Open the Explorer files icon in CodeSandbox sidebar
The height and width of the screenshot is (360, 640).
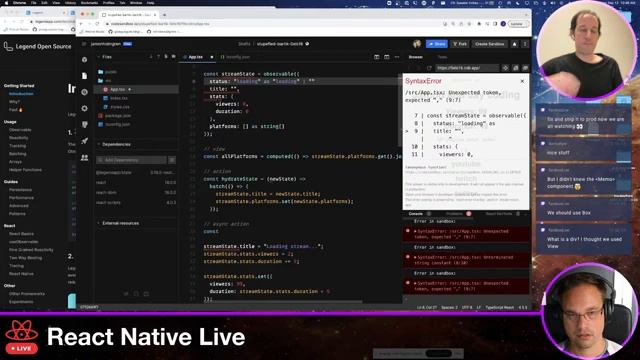[x=84, y=76]
